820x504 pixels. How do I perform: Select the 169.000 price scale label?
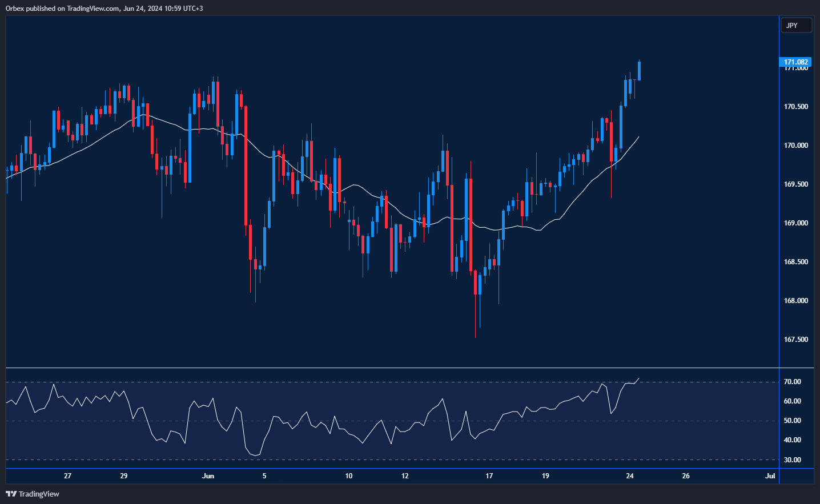click(795, 223)
